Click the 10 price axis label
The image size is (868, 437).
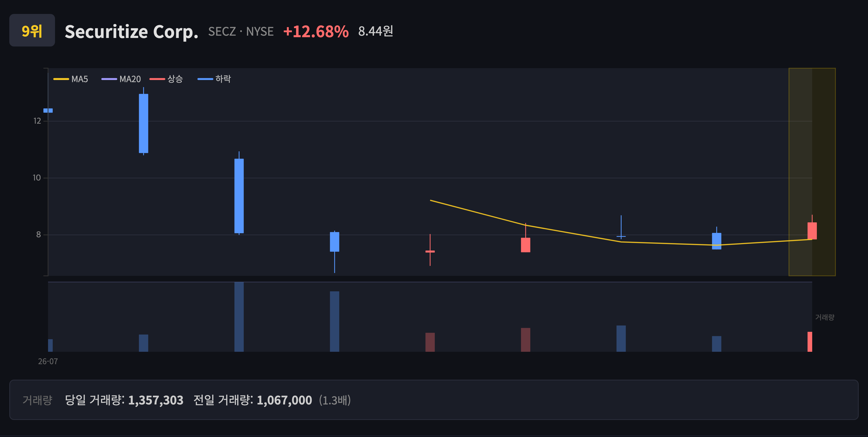pyautogui.click(x=37, y=178)
